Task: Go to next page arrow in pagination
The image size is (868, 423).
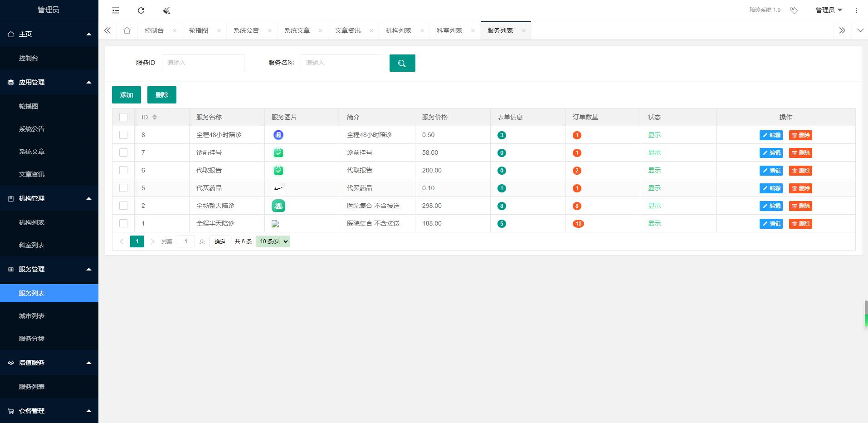Action: [152, 241]
